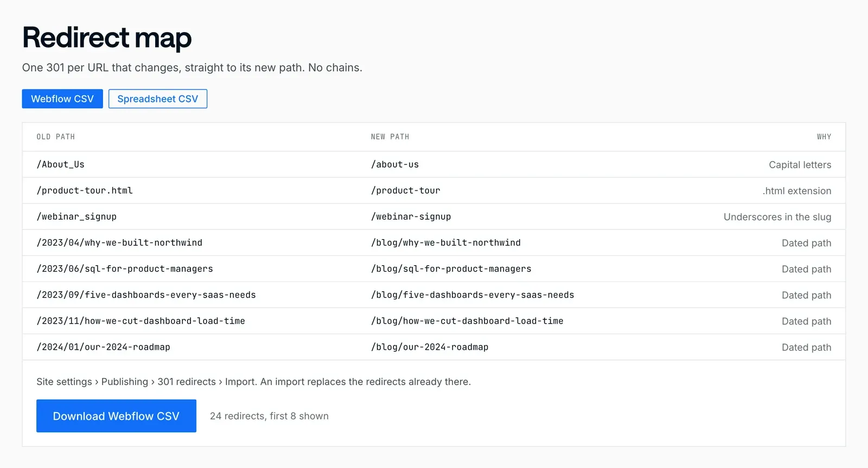Click the 24 redirects, first 8 shown note
The image size is (868, 468).
pyautogui.click(x=269, y=416)
